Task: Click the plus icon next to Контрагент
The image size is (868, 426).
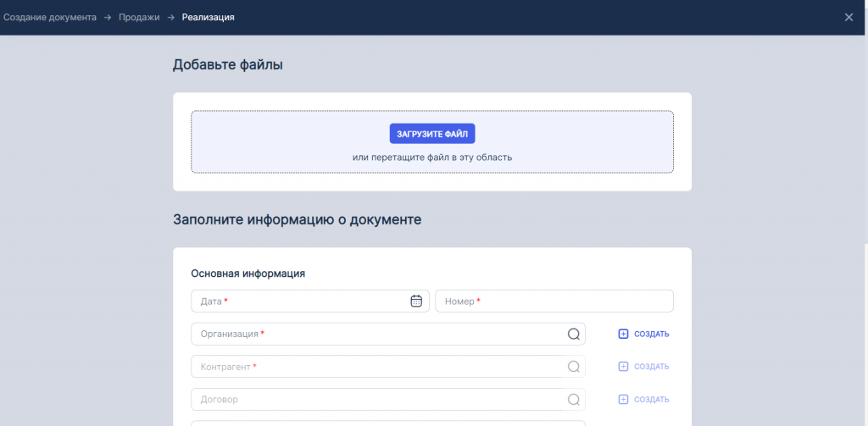Action: click(623, 366)
